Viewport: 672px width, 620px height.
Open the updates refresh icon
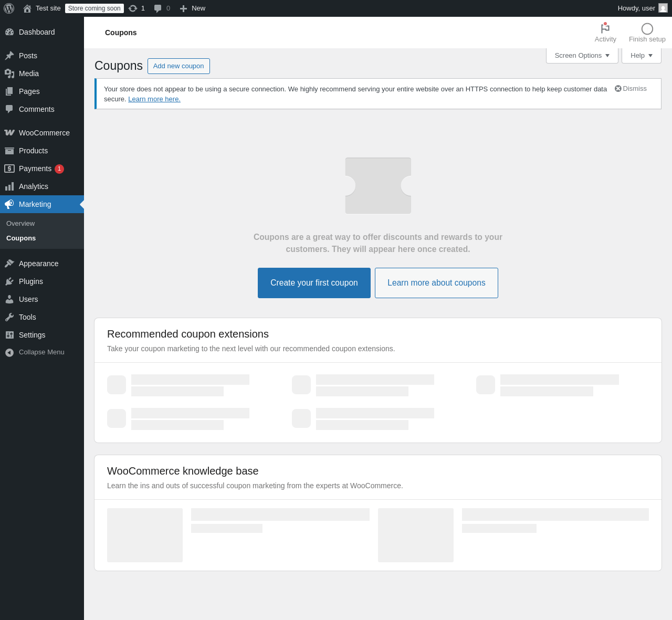133,8
